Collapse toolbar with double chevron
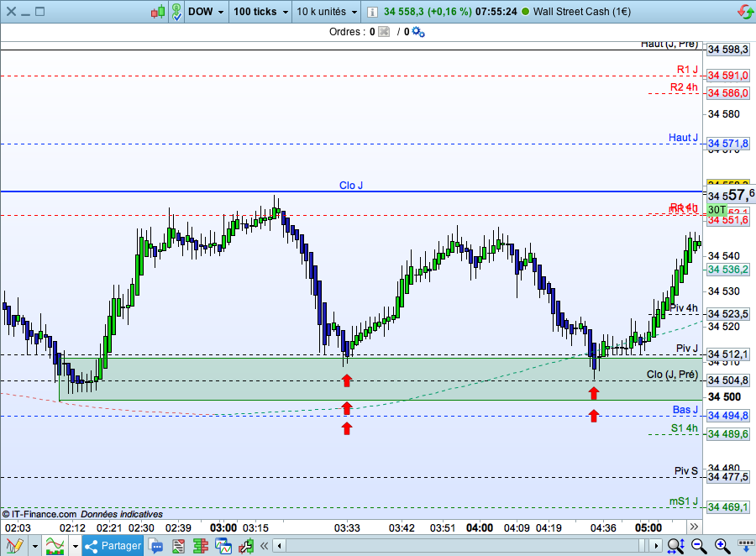756x556 pixels. pos(264,546)
